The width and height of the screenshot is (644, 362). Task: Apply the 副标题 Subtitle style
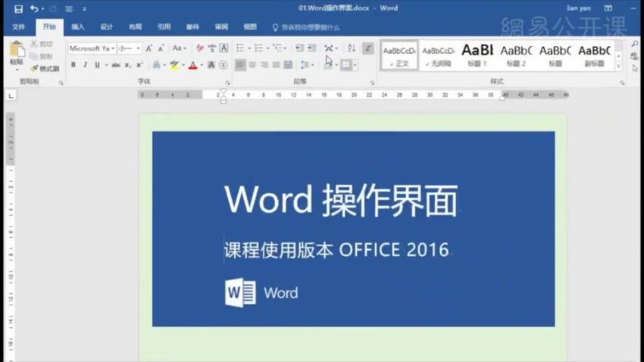[x=594, y=55]
